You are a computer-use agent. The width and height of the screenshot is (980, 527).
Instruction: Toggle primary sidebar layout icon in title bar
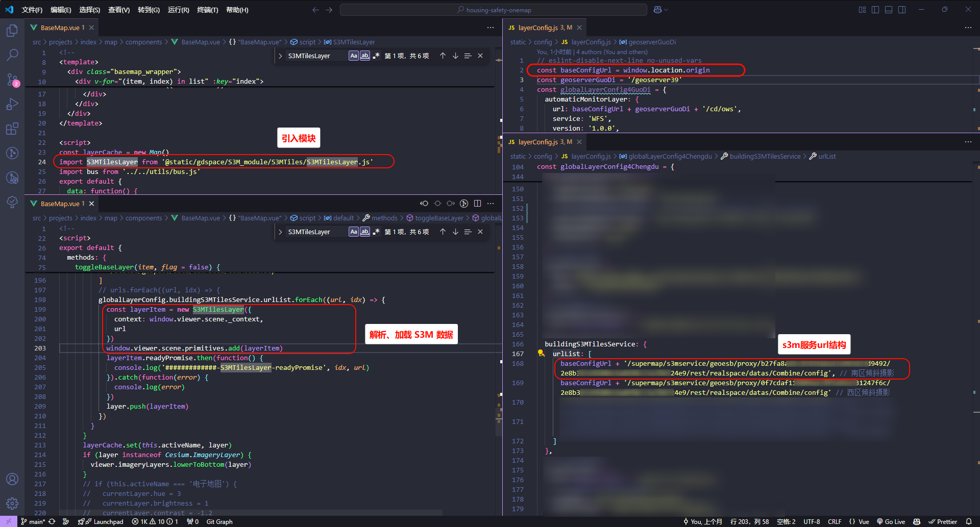click(x=875, y=10)
